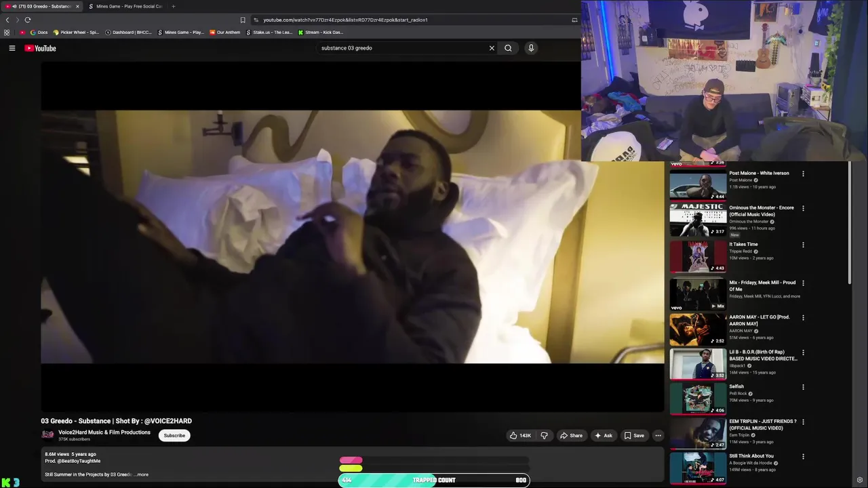Play AARON MAY - LET GO video
Screen dimensions: 868x488
(x=698, y=329)
